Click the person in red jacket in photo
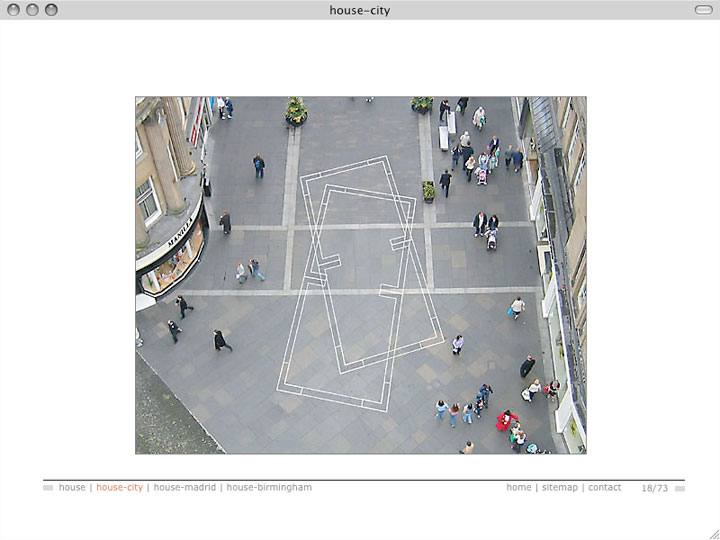The width and height of the screenshot is (720, 540). click(506, 420)
